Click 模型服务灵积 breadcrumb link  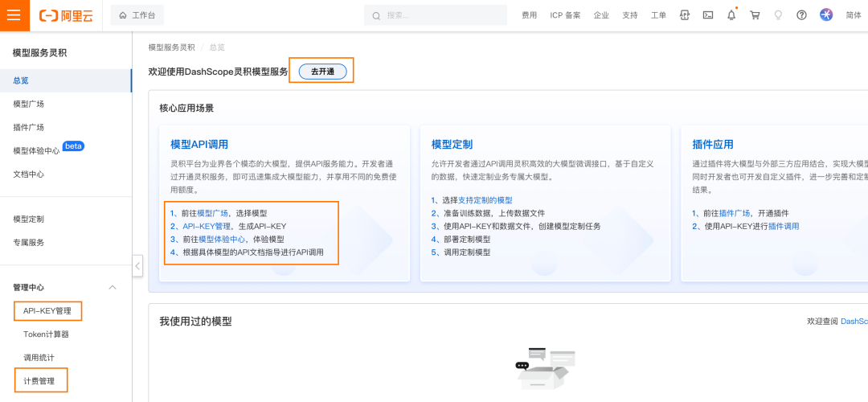(x=172, y=47)
